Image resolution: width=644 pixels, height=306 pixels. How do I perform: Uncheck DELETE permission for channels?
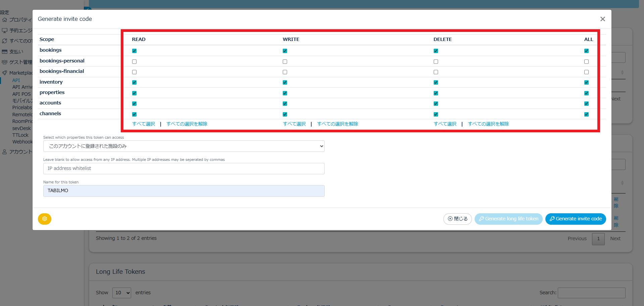pos(436,115)
